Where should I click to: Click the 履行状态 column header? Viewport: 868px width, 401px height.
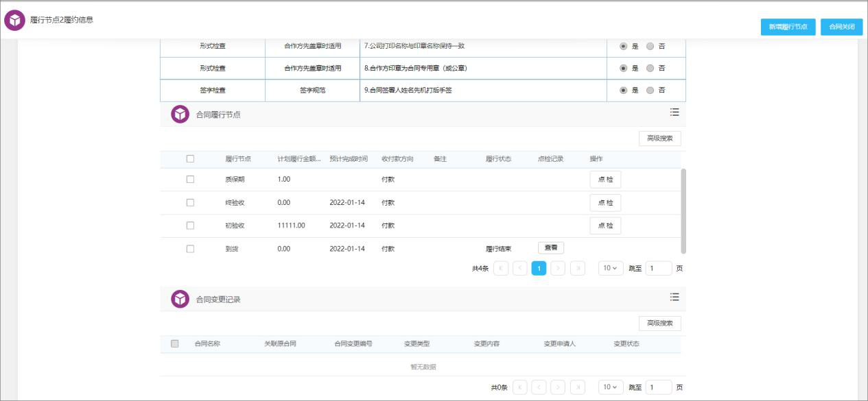[x=498, y=159]
